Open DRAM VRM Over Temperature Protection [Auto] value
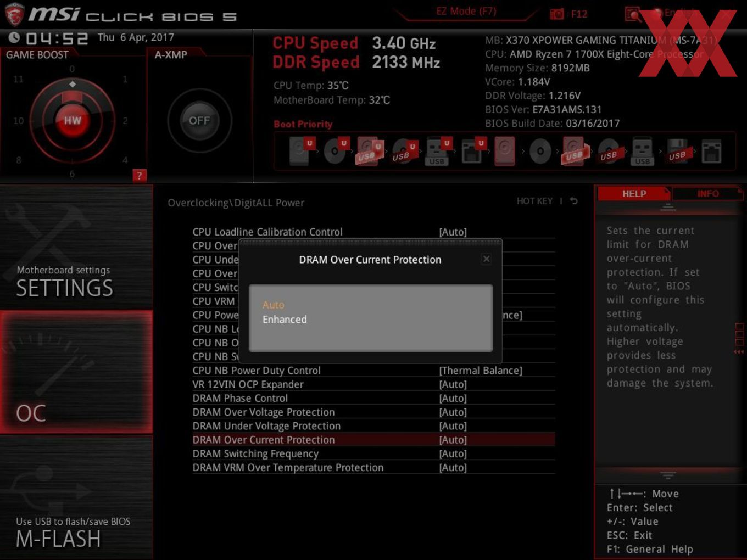The width and height of the screenshot is (747, 560). [x=453, y=467]
